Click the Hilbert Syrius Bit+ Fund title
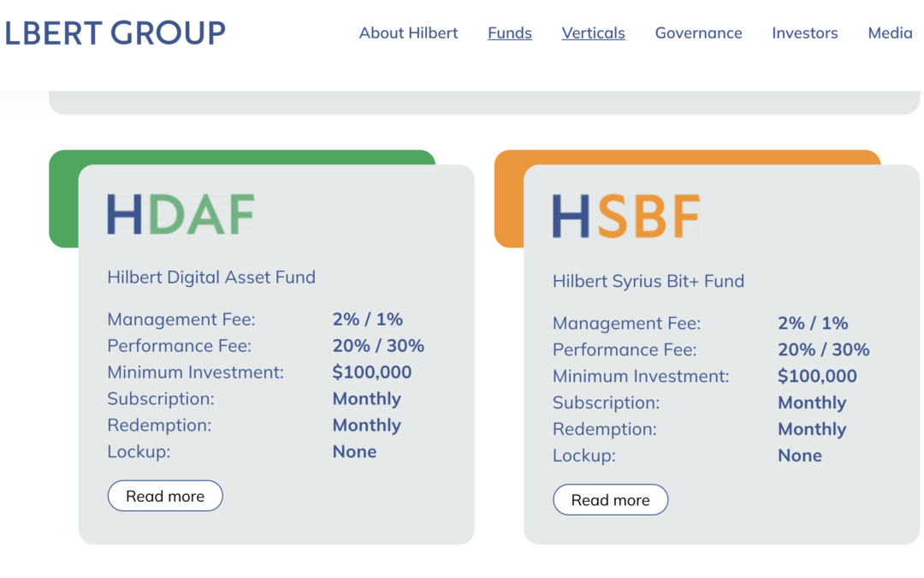 (x=649, y=281)
